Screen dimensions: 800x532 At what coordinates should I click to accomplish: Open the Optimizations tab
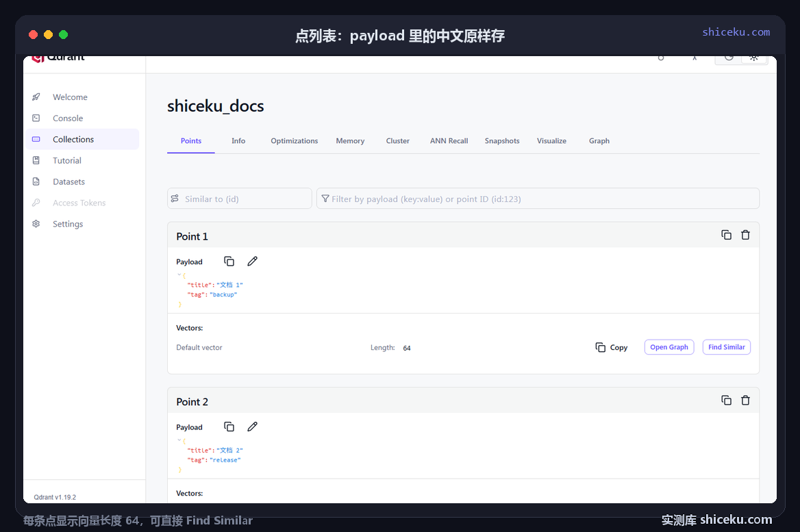click(x=295, y=141)
